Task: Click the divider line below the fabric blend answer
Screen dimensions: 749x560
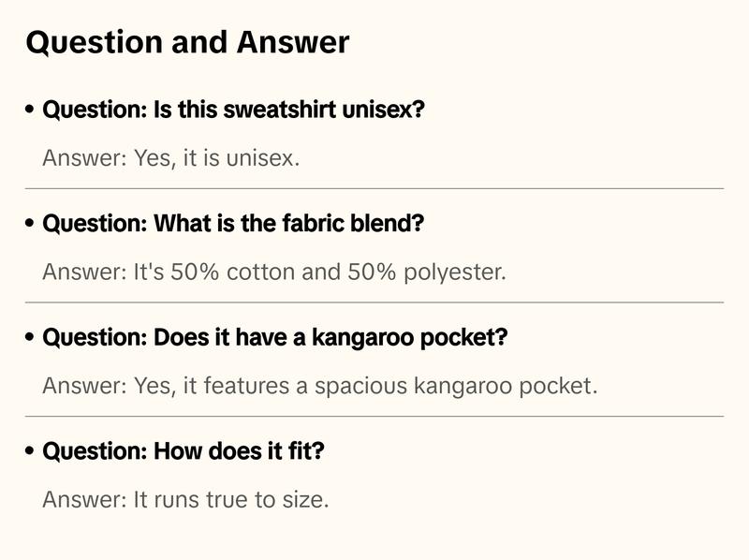Action: click(x=374, y=302)
